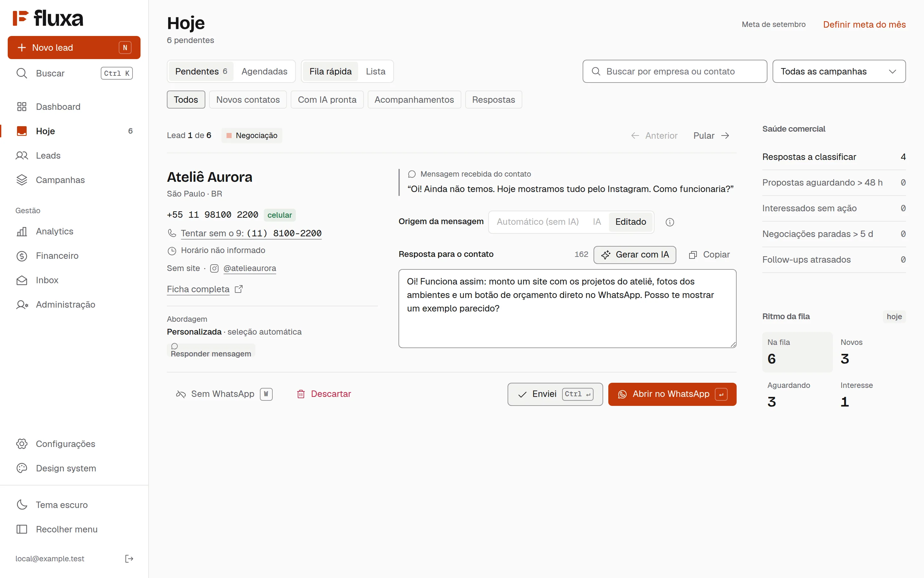Select Editado message origin option
Screen dimensions: 924x578
(630, 222)
